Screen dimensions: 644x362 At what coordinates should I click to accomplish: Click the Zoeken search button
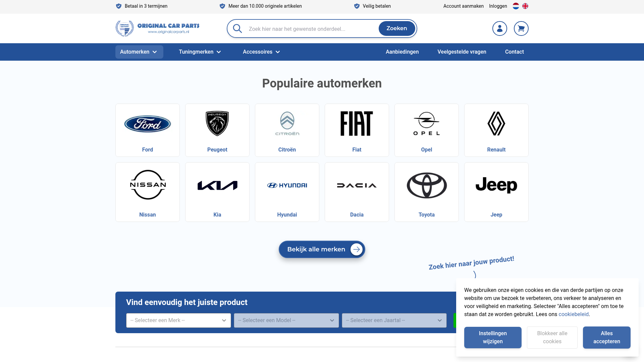point(397,28)
